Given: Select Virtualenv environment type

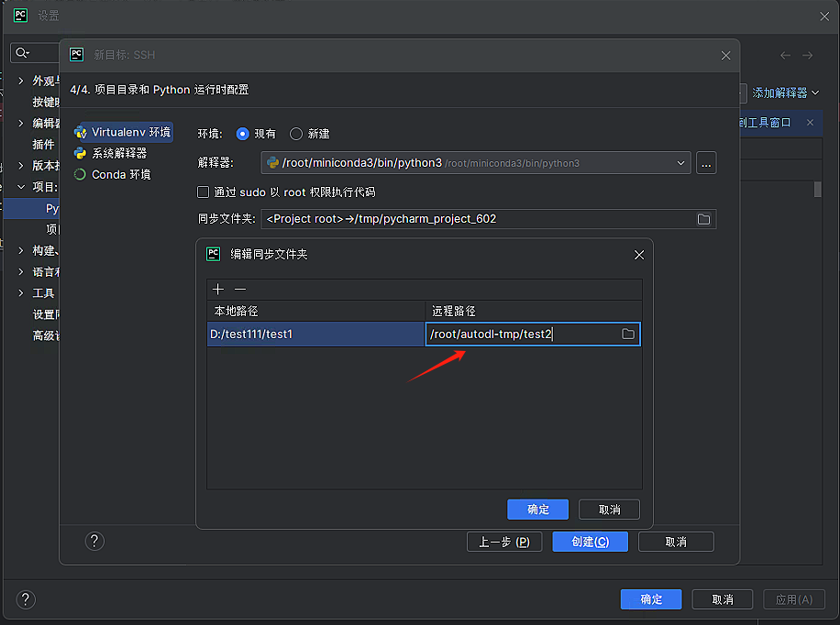Looking at the screenshot, I should point(123,132).
